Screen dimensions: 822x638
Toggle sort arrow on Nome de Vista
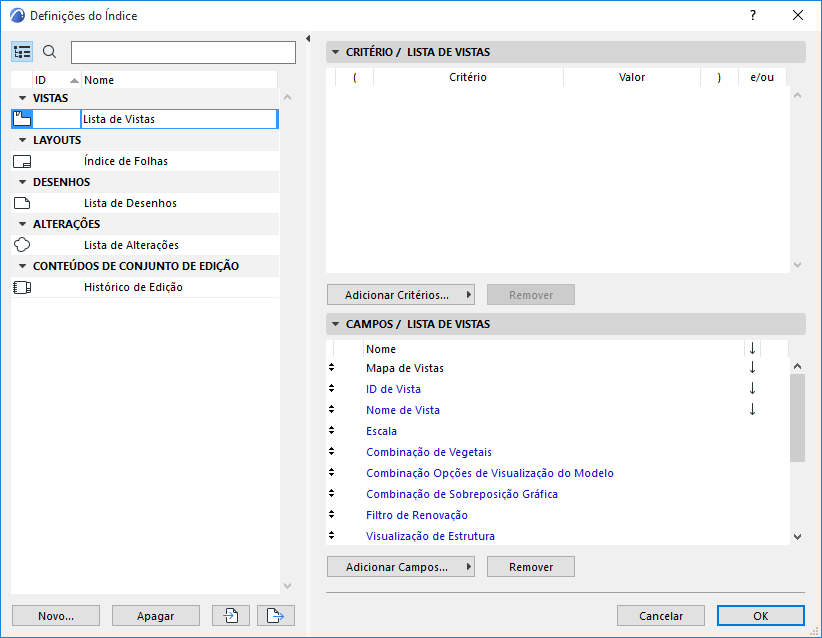(x=752, y=409)
